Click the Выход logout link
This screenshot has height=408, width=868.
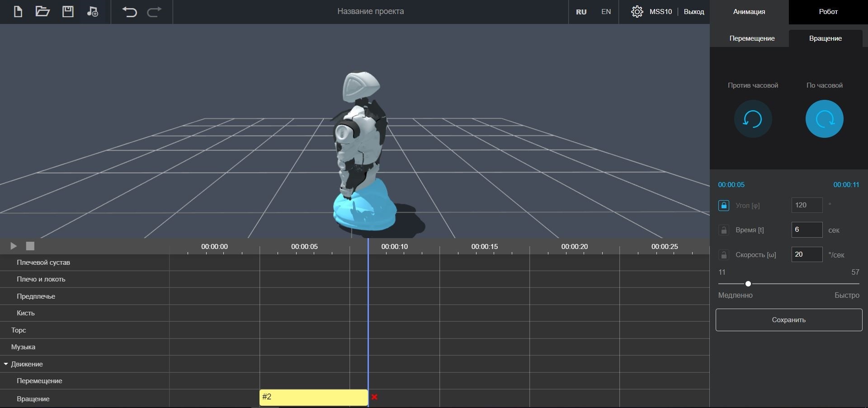coord(694,12)
